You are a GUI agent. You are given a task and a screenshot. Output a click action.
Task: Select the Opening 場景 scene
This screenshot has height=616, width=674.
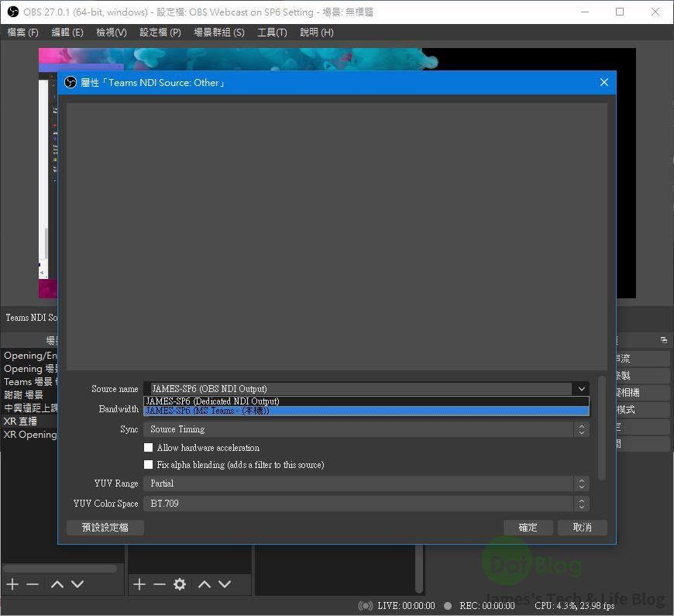click(29, 369)
